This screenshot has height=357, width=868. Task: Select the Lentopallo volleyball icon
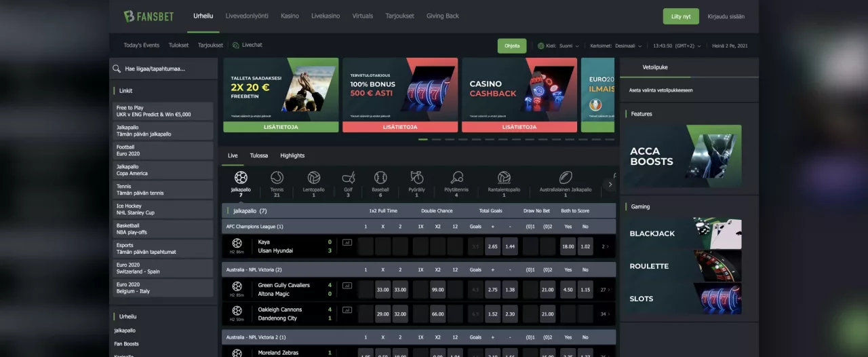(313, 178)
